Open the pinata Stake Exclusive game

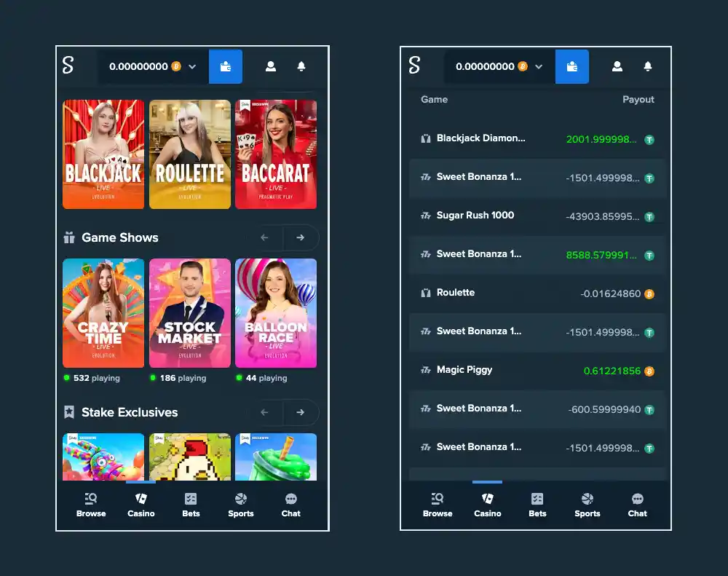click(103, 457)
